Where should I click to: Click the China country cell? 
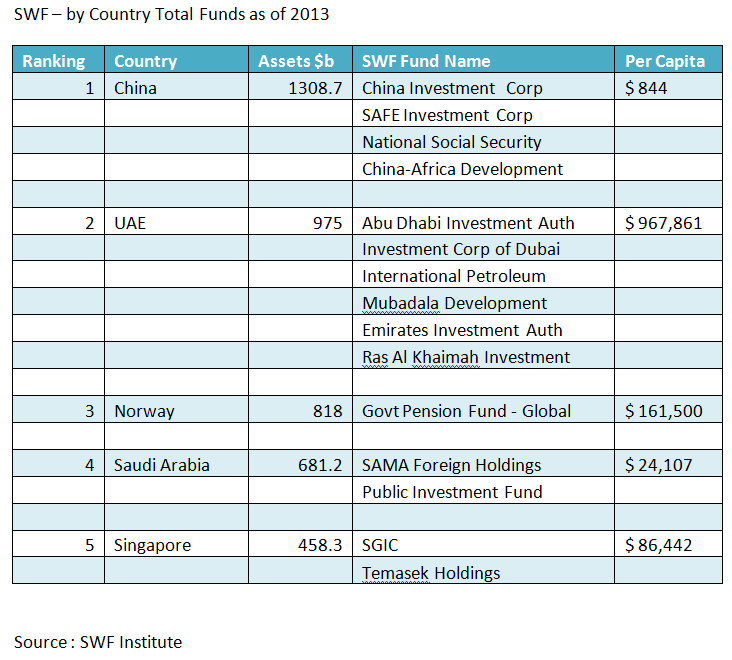point(136,88)
